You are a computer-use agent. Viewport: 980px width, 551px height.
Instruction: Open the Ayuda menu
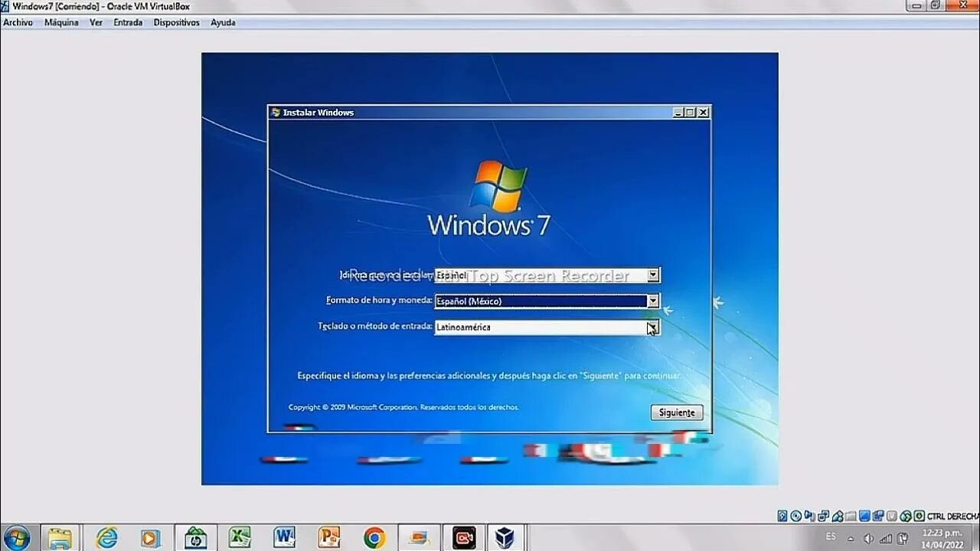pos(223,22)
